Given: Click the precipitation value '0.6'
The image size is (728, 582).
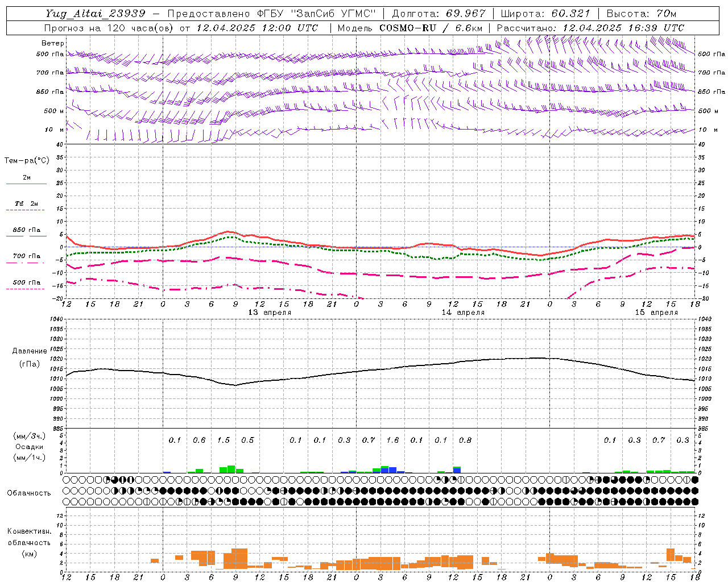Looking at the screenshot, I should (199, 440).
